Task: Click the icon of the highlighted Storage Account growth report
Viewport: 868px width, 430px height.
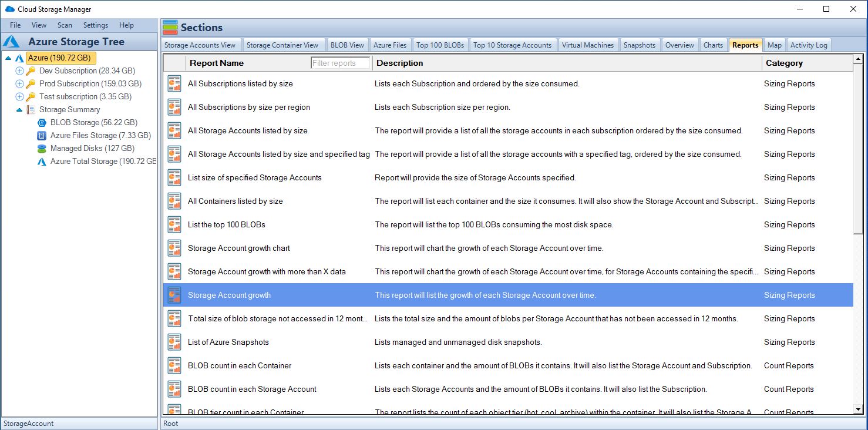Action: coord(174,295)
